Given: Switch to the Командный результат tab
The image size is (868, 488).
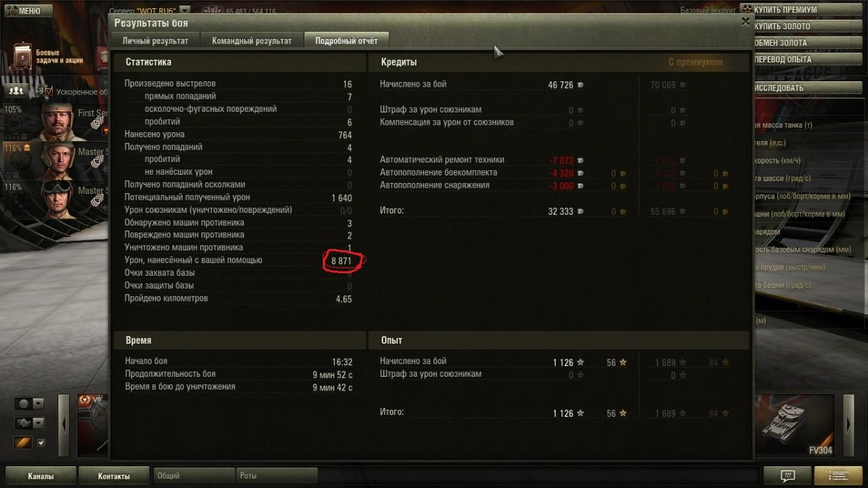Looking at the screenshot, I should coord(252,41).
